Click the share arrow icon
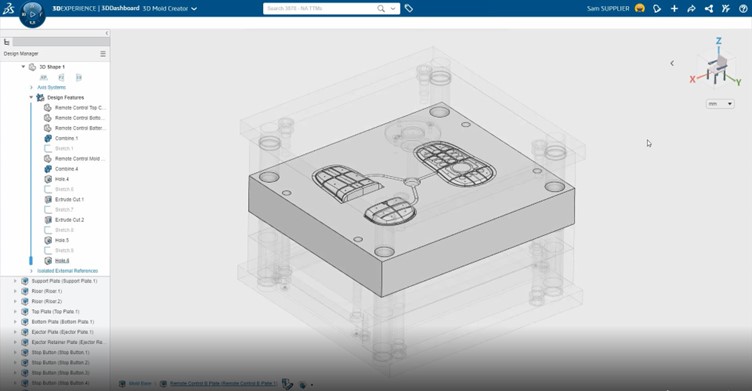Viewport: 752px width, 391px height. 691,8
